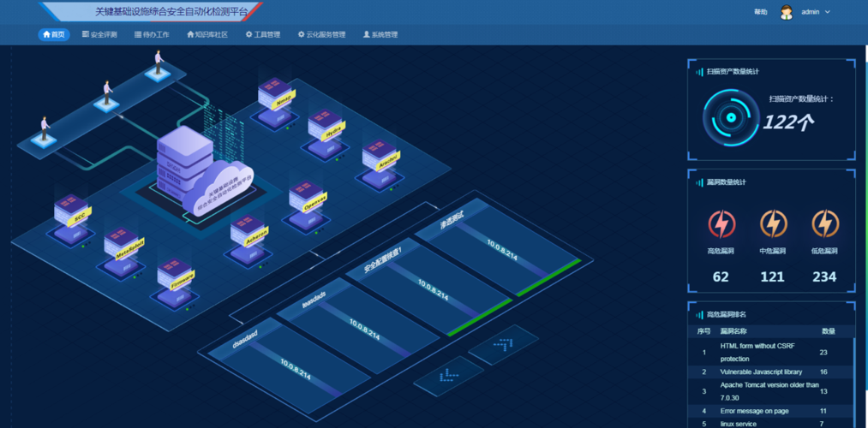Open 工具管理 menu
The image size is (868, 428).
(x=263, y=34)
